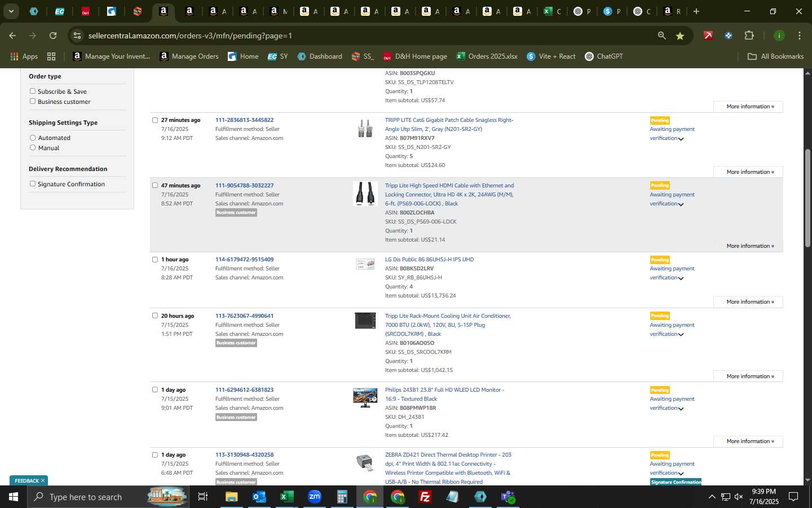
Task: Open FileZilla from the taskbar
Action: [425, 497]
